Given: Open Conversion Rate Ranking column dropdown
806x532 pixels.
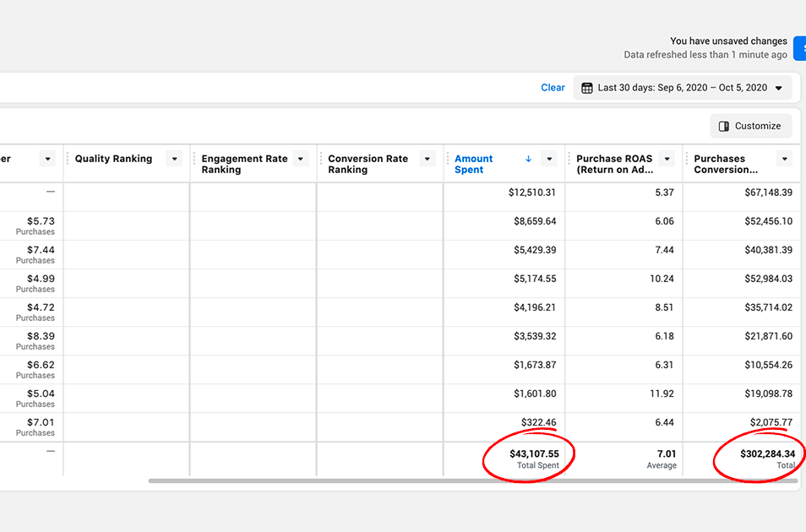Looking at the screenshot, I should pyautogui.click(x=428, y=159).
